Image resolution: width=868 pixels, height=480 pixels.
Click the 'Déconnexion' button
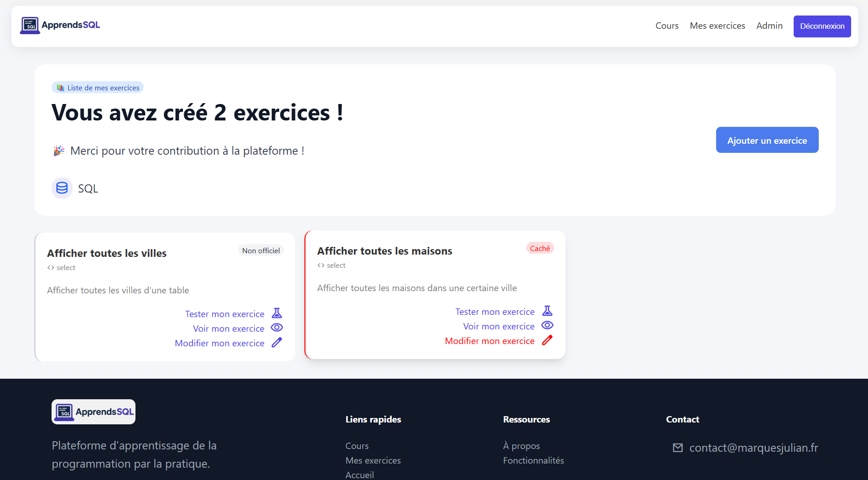pos(822,26)
